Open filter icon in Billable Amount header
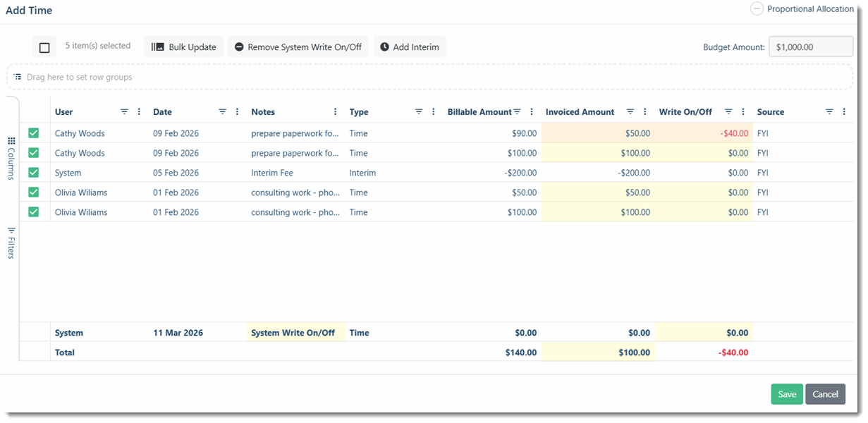Viewport: 868px width, 423px height. 517,112
